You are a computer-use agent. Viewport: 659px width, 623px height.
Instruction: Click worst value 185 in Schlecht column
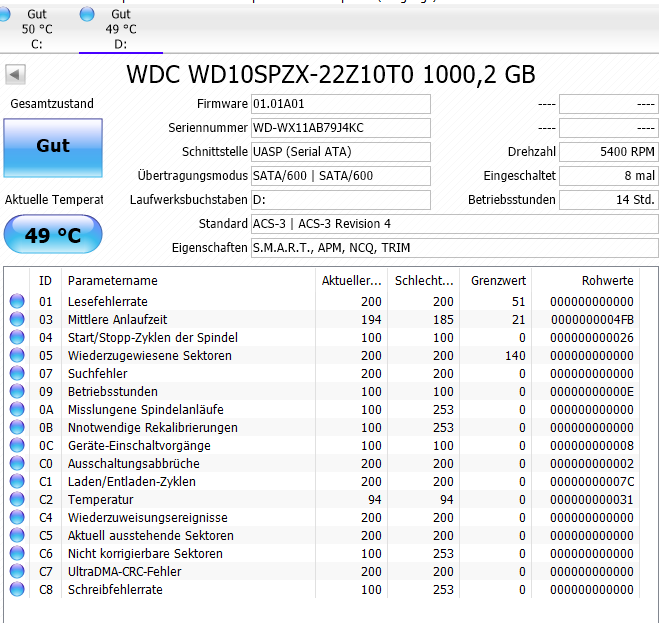click(x=443, y=319)
